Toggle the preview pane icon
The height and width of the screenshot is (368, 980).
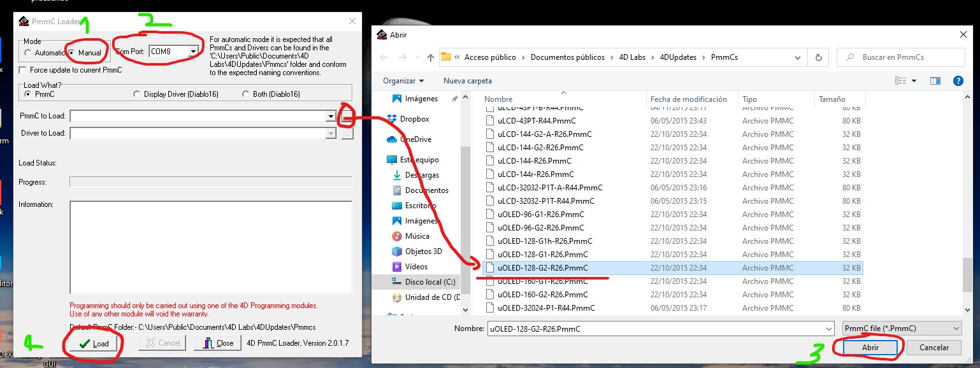935,81
